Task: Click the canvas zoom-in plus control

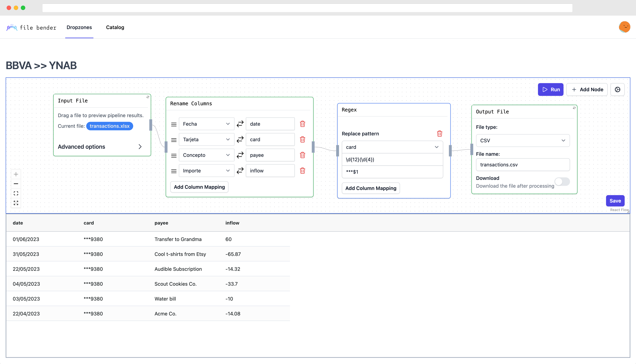Action: [x=16, y=174]
